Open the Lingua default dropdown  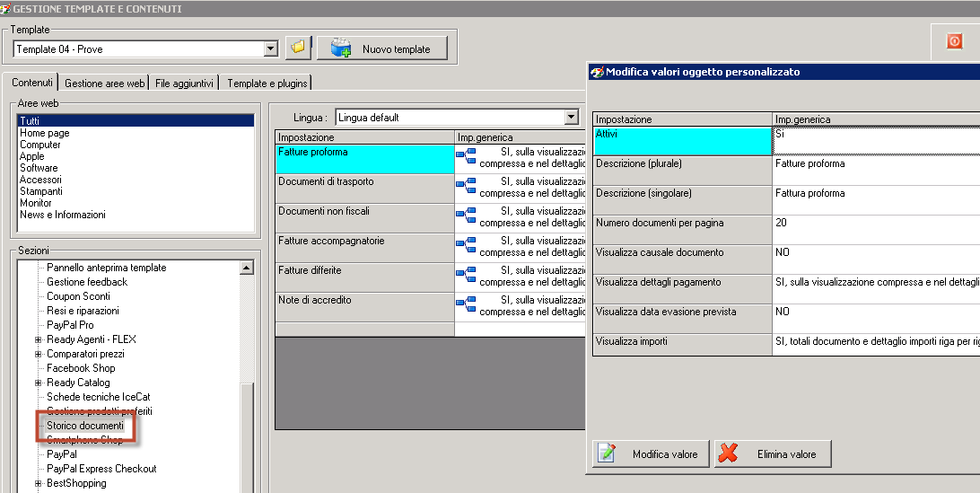pos(572,117)
